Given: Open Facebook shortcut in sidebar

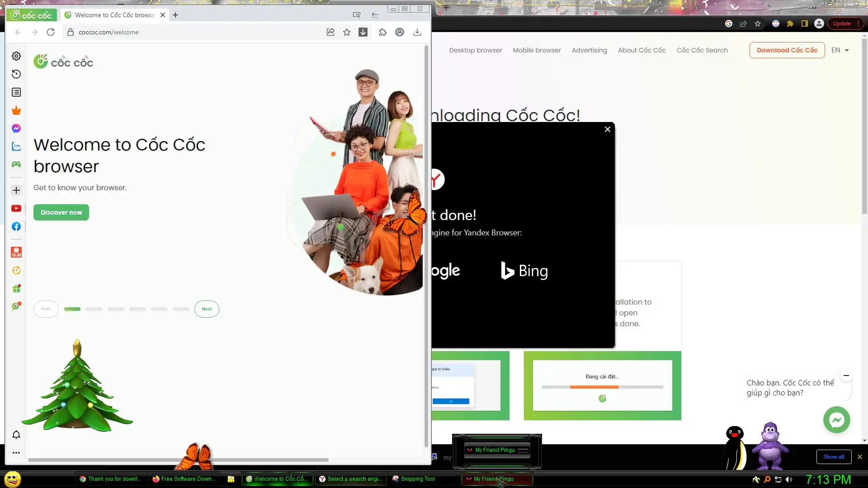Looking at the screenshot, I should point(16,226).
